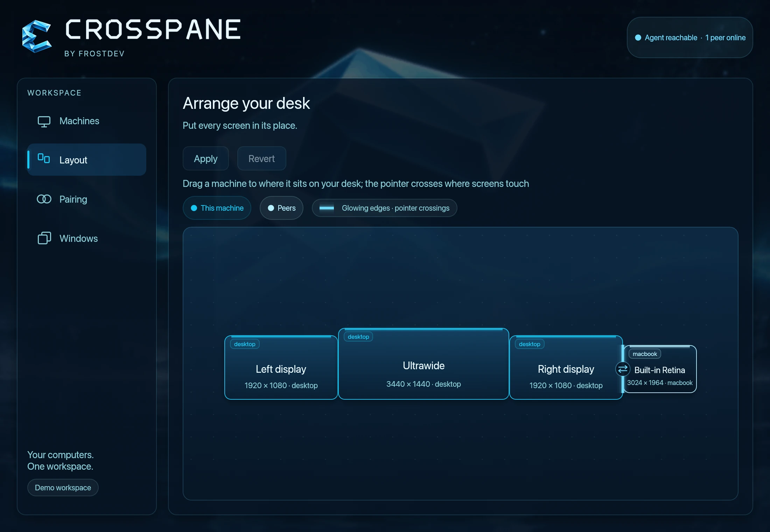Click the Arrange your desk heading
770x532 pixels.
(246, 103)
